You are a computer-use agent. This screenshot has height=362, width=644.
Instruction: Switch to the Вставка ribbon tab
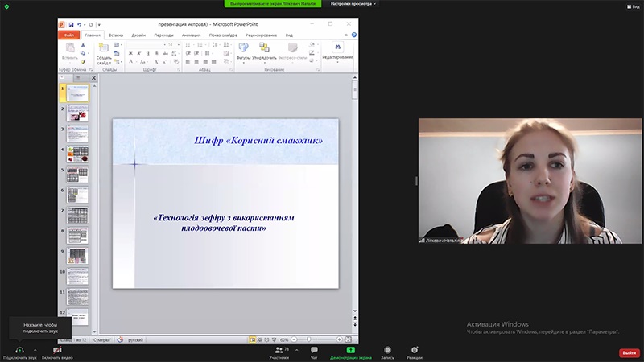[x=116, y=35]
